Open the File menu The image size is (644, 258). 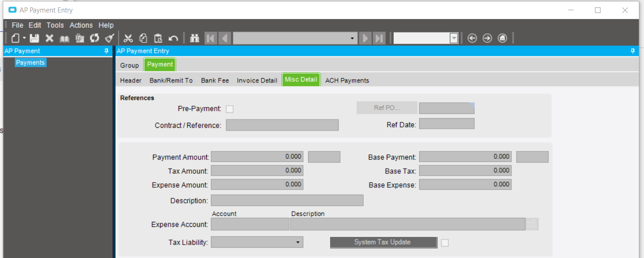(x=18, y=25)
